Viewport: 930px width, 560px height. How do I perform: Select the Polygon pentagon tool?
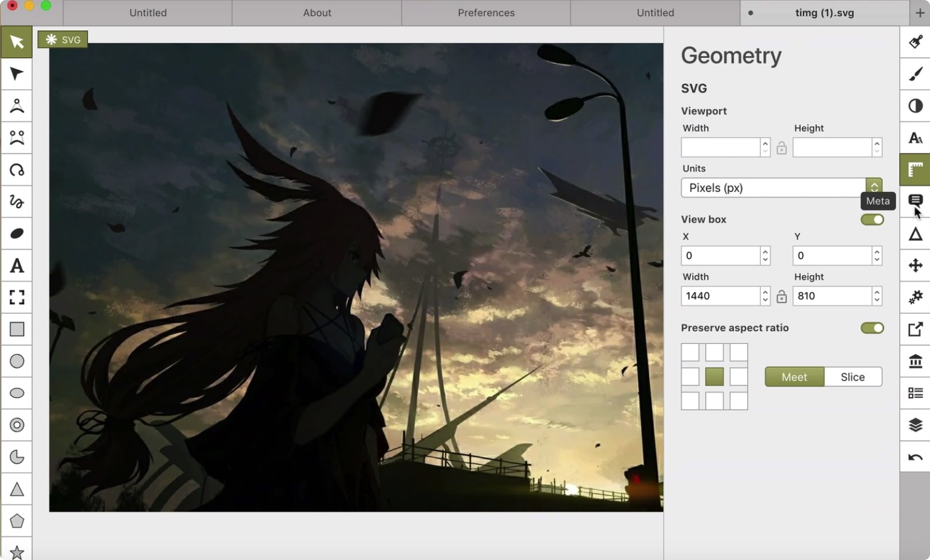tap(16, 521)
